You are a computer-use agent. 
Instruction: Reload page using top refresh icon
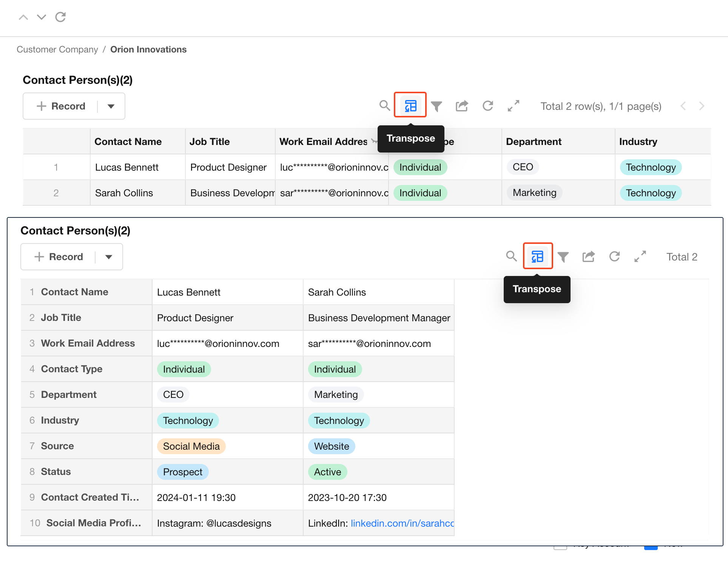60,17
